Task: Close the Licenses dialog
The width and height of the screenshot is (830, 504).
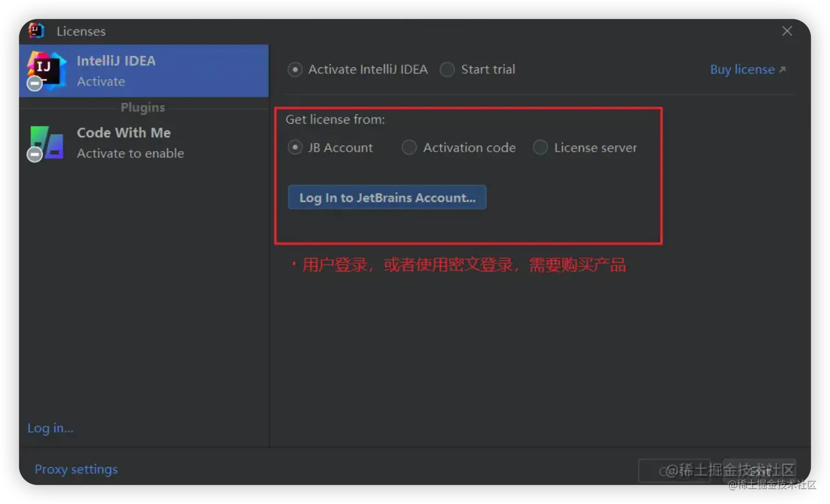Action: [x=787, y=31]
